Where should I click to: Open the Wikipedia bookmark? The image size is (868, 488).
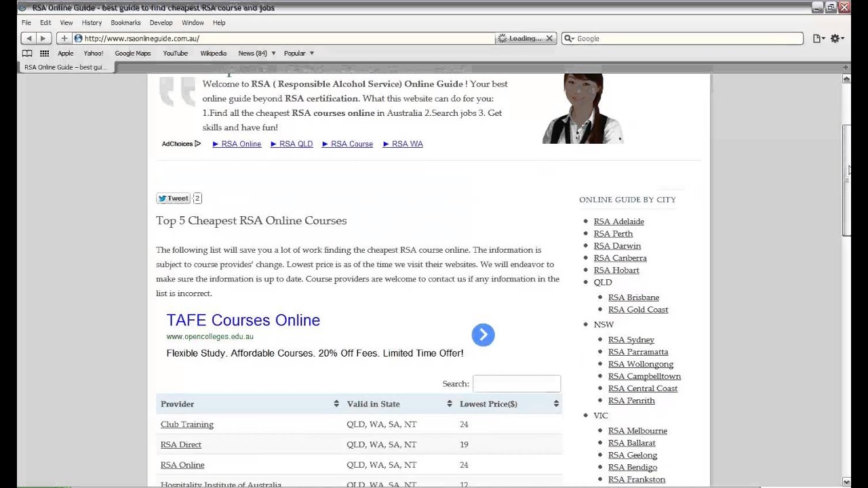214,53
